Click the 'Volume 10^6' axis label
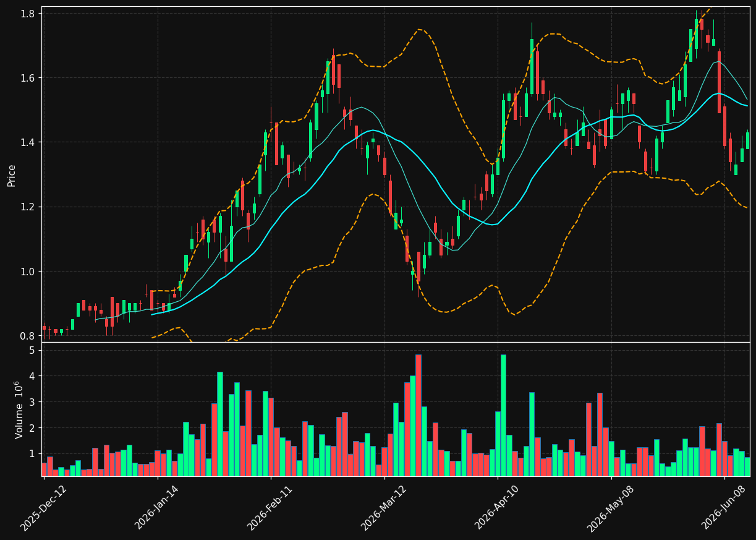This screenshot has width=756, height=540. click(x=19, y=409)
